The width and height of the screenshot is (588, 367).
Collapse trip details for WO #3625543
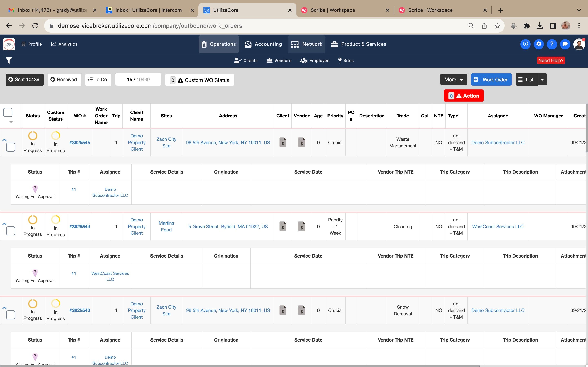coord(4,308)
